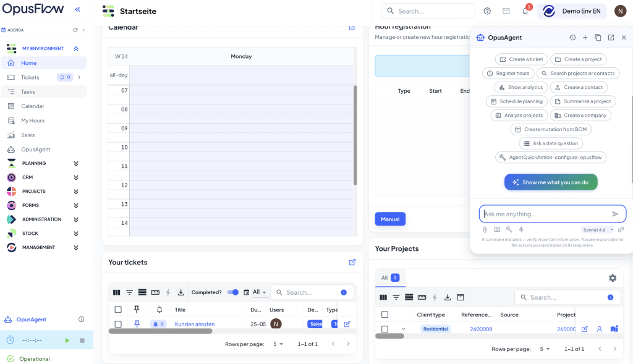The image size is (633, 364).
Task: Start a new OpusAgent chat
Action: tap(585, 38)
